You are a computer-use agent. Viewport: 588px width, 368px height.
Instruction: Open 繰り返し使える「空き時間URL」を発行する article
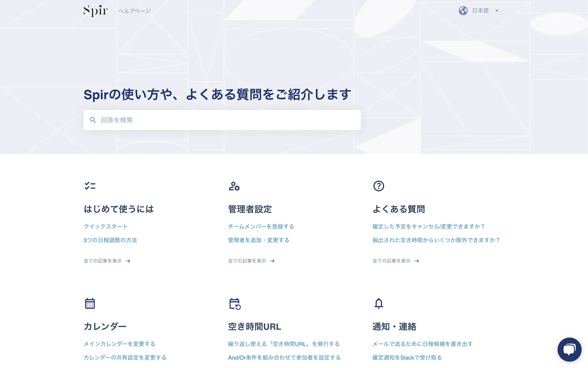click(284, 344)
